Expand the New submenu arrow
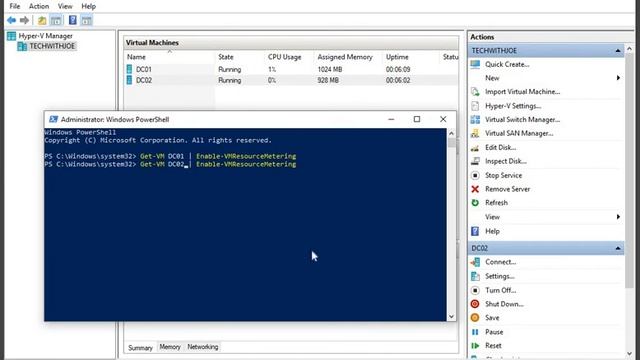Image resolution: width=640 pixels, height=360 pixels. (618, 78)
